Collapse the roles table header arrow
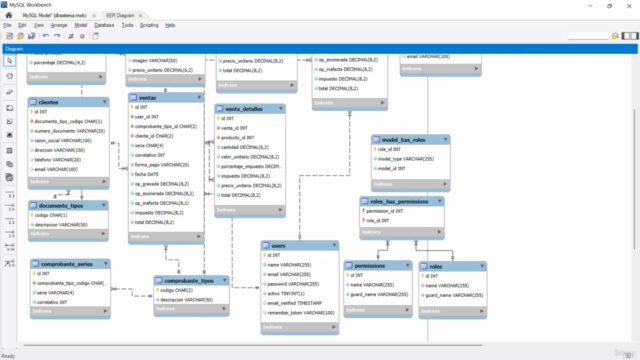Image resolution: width=640 pixels, height=360 pixels. (x=482, y=266)
